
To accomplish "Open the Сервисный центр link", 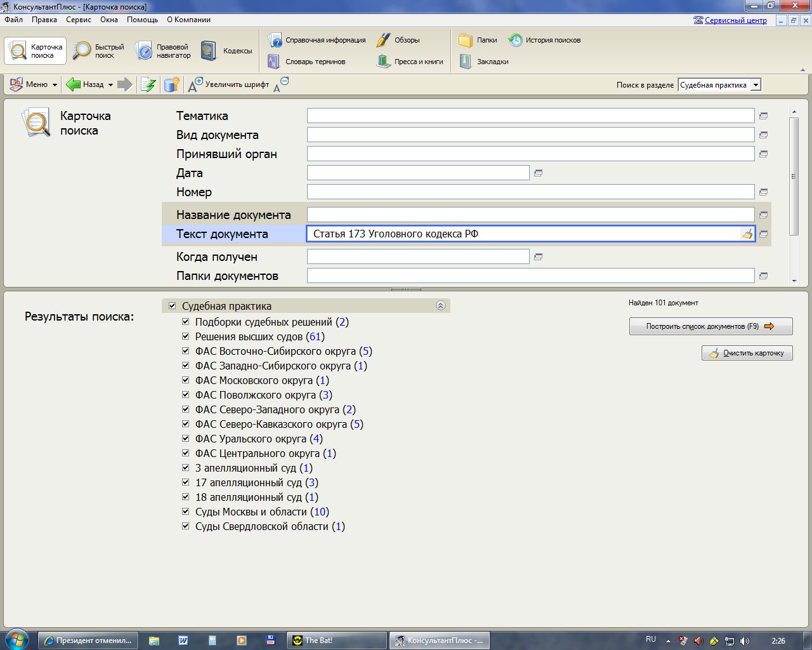I will (735, 20).
